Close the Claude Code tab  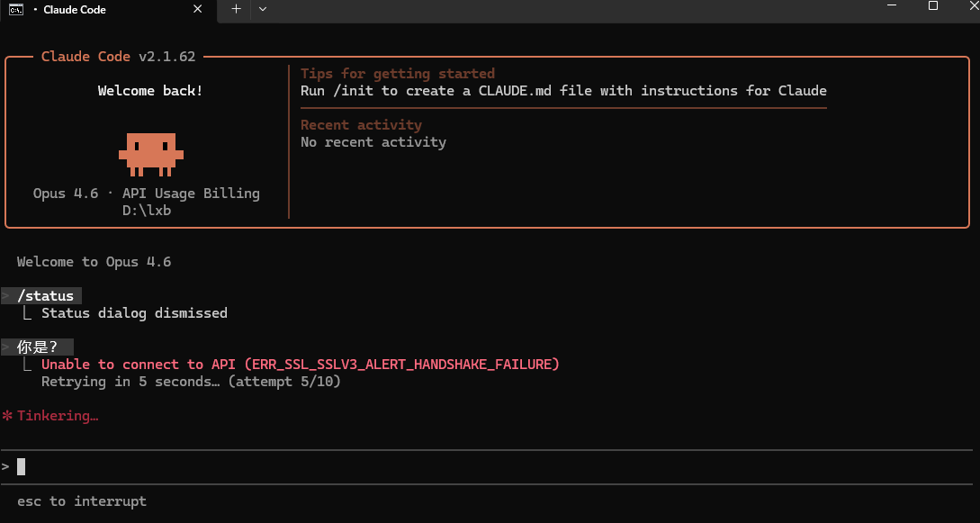click(x=197, y=9)
